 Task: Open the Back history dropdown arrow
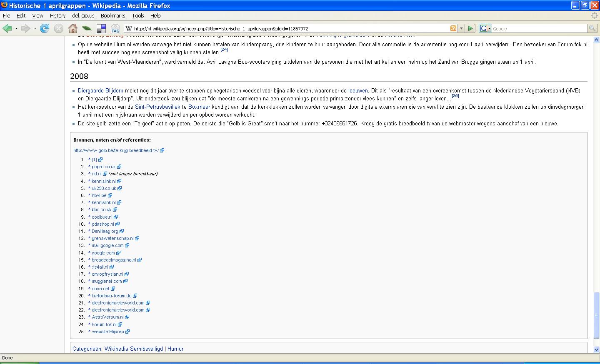(16, 29)
